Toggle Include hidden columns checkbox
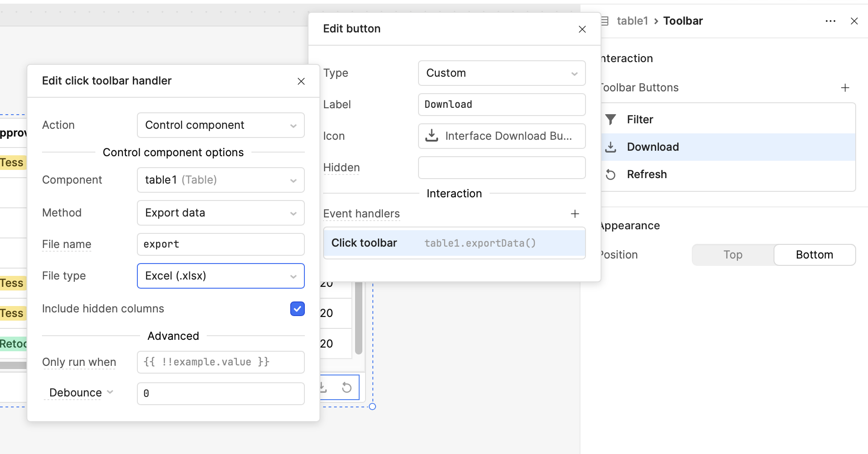This screenshot has height=454, width=868. [298, 309]
